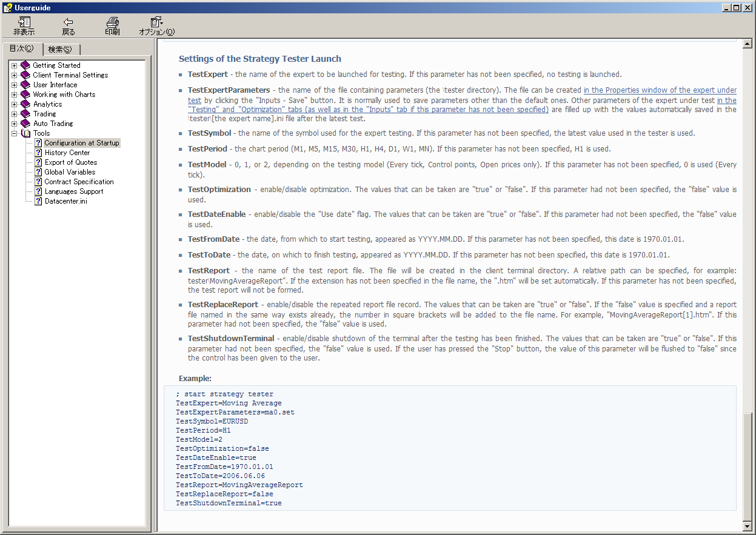Click the Auto Trading book icon
This screenshot has width=756, height=535.
tap(25, 124)
